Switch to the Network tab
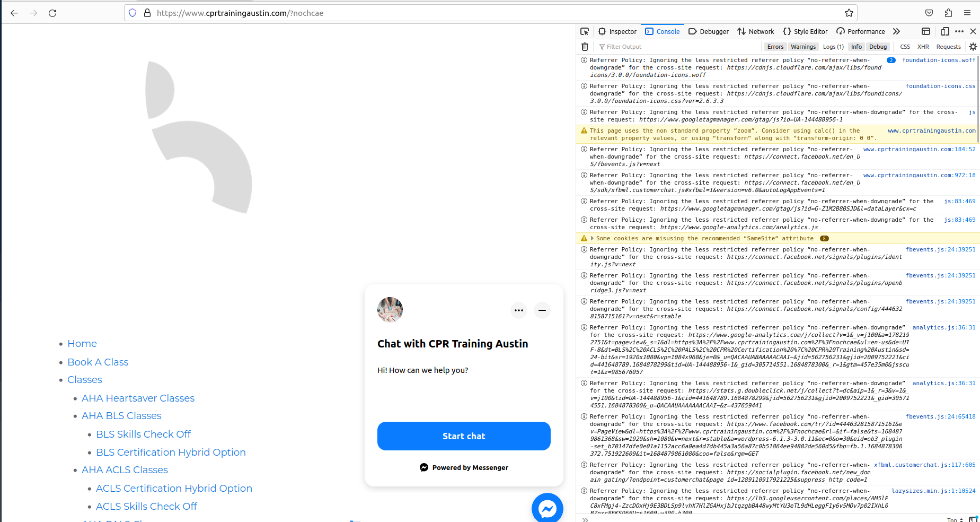 tap(756, 32)
